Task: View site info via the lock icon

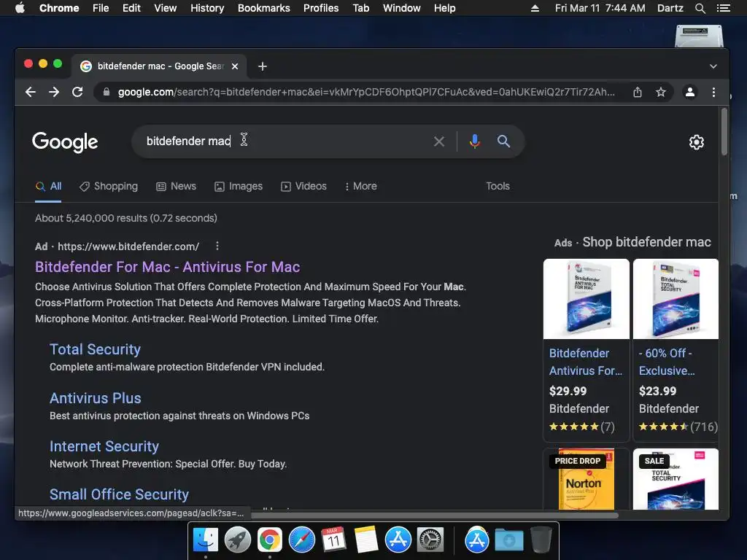Action: [107, 92]
